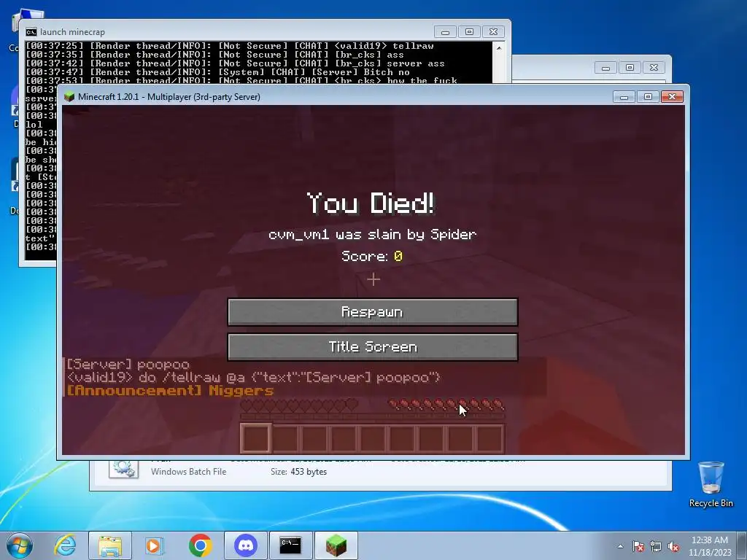Click the batch file gear icon in Explorer
Viewport: 747px width, 560px height.
pos(123,469)
